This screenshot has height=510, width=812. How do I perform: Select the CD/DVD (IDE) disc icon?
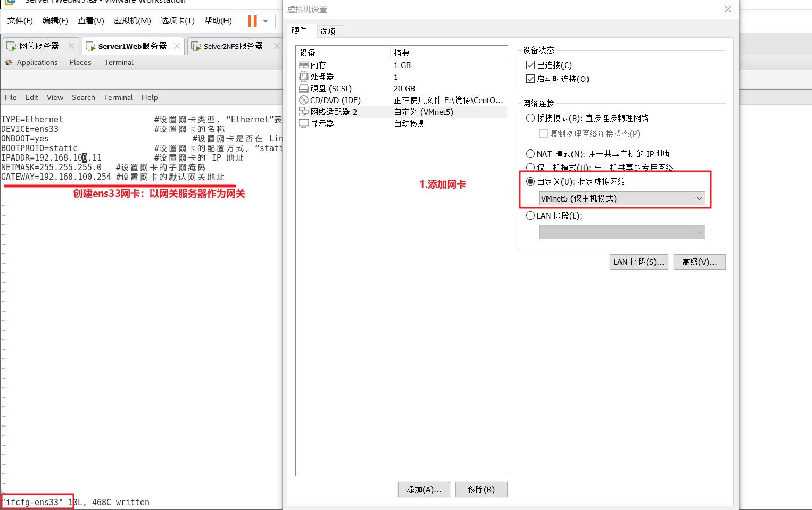click(x=304, y=100)
